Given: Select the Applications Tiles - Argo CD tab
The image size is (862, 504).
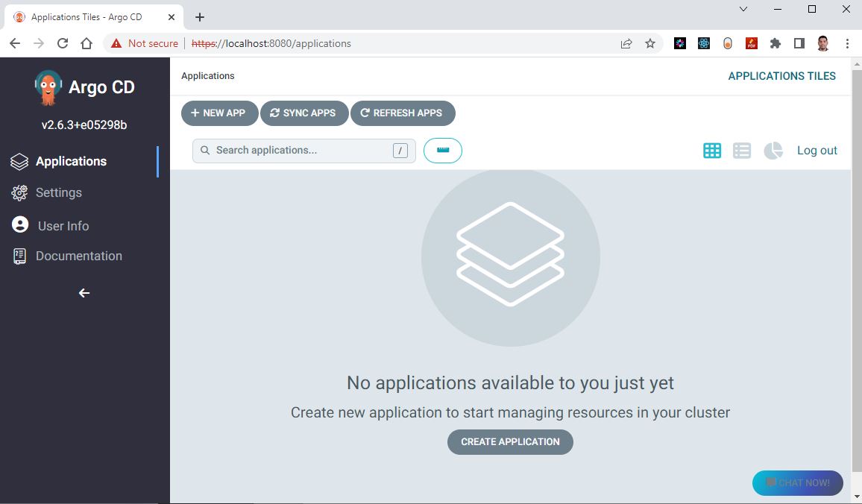Looking at the screenshot, I should (x=94, y=17).
